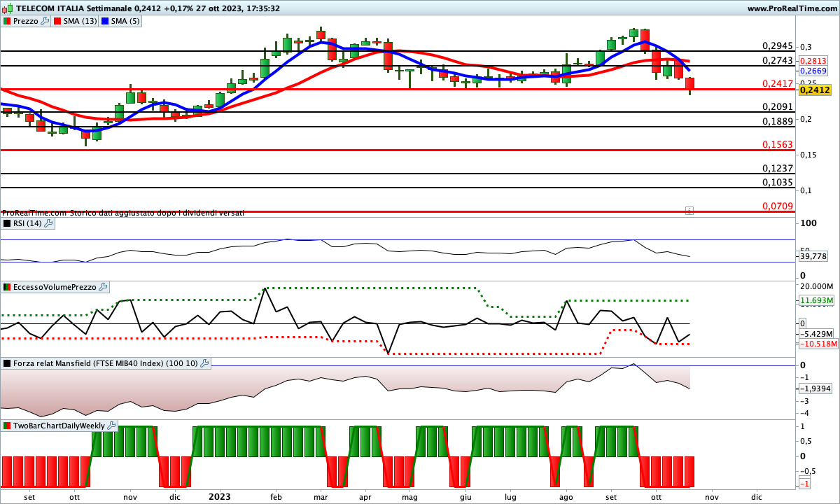
Task: Click the 0,2091 support level label
Action: 777,107
